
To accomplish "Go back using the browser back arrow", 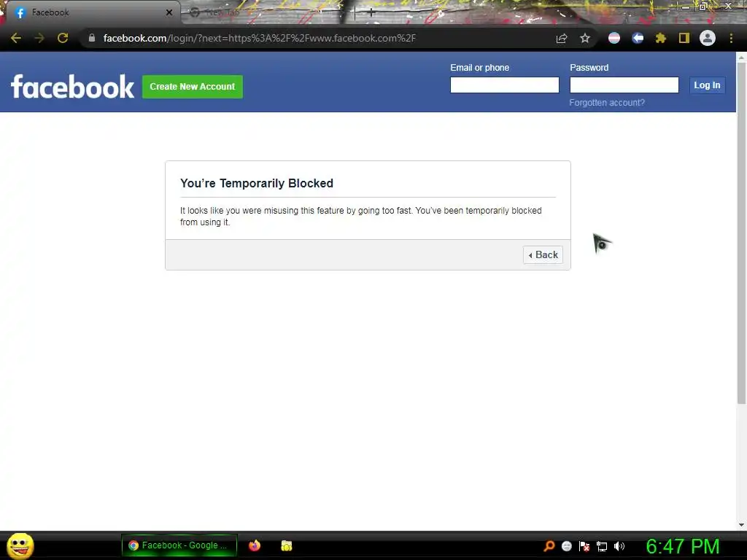I will point(16,38).
